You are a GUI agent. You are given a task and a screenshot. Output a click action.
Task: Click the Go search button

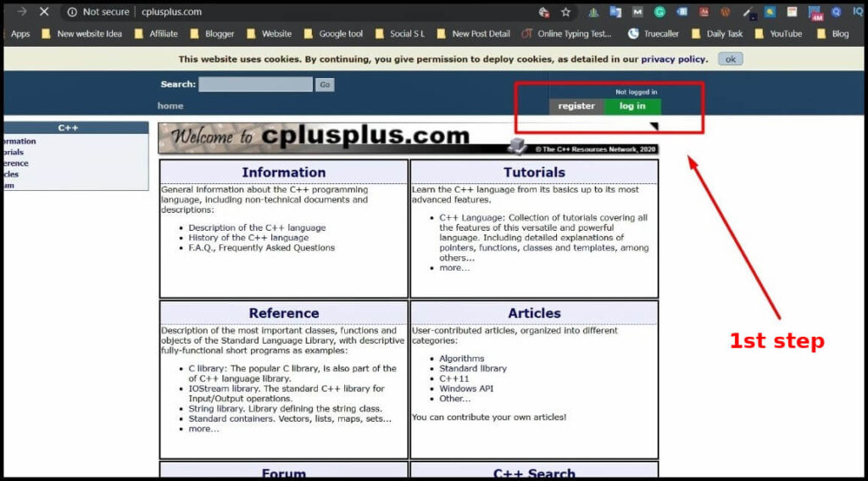[325, 85]
